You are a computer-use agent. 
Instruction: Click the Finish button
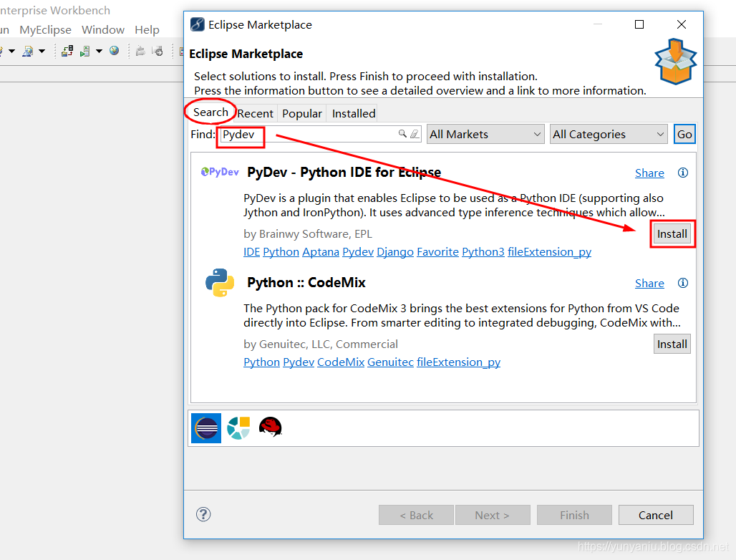[x=574, y=515]
